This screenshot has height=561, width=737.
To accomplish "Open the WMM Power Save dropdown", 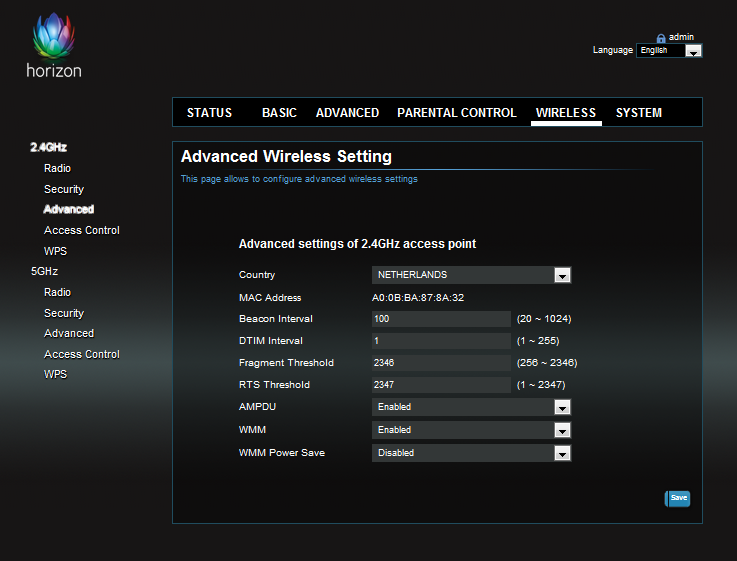I will click(471, 453).
